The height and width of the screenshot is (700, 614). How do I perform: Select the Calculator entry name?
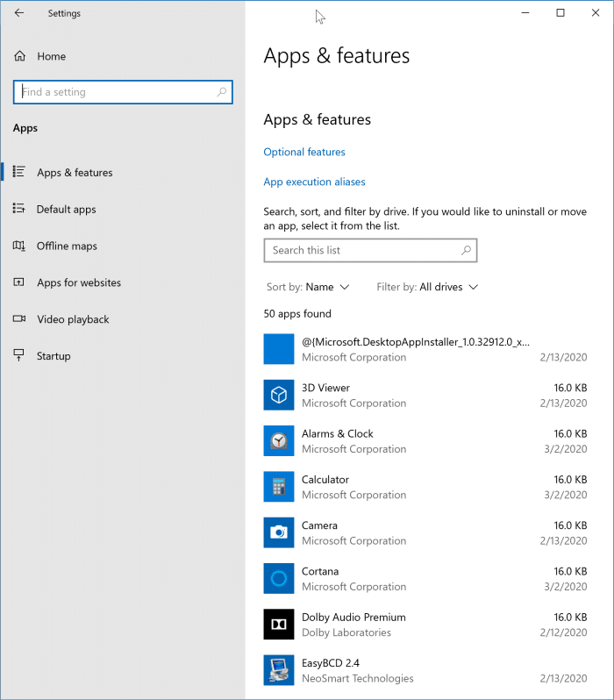(325, 480)
